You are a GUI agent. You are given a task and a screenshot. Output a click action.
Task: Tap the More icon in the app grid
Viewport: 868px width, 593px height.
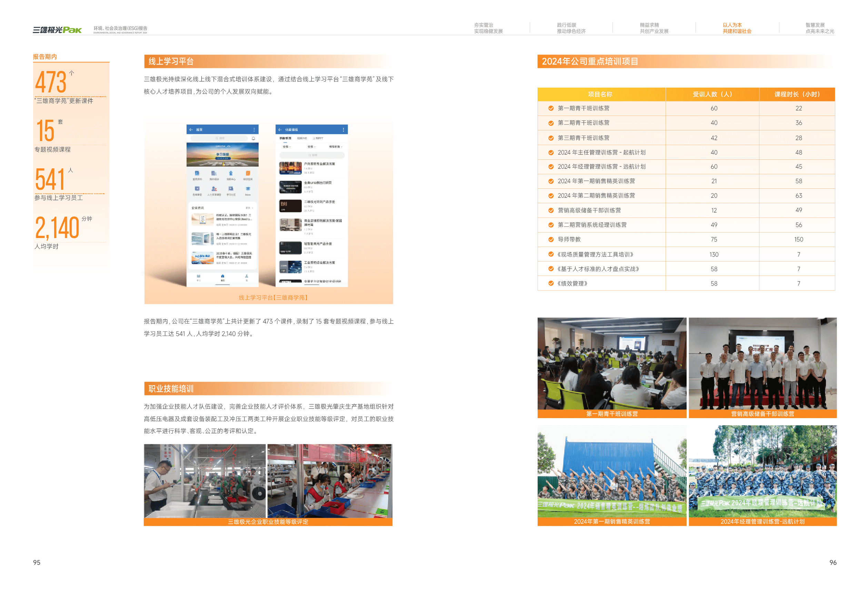point(248,189)
